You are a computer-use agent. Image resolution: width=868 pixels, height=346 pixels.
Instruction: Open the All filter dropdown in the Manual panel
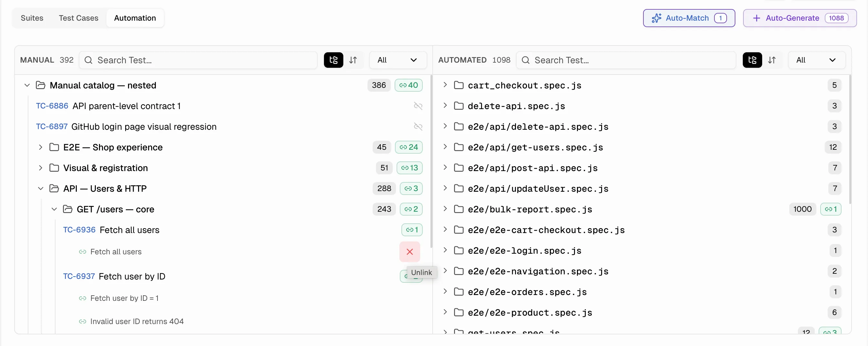click(398, 60)
